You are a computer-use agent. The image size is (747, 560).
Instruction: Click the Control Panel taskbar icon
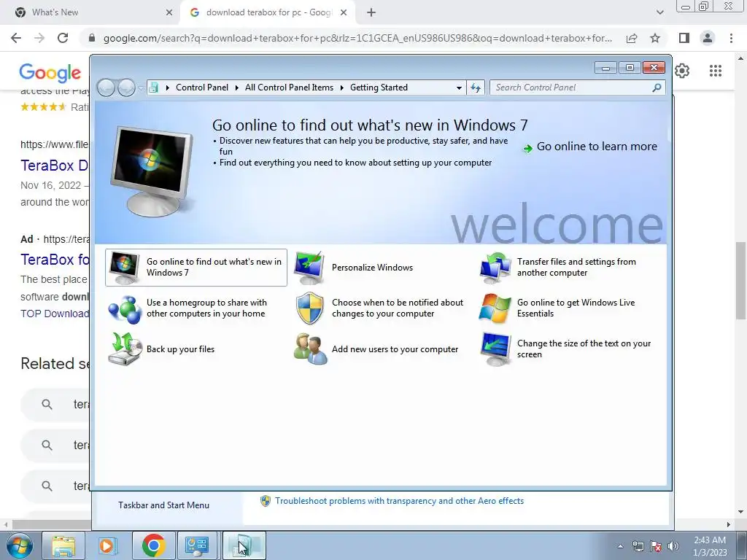197,545
